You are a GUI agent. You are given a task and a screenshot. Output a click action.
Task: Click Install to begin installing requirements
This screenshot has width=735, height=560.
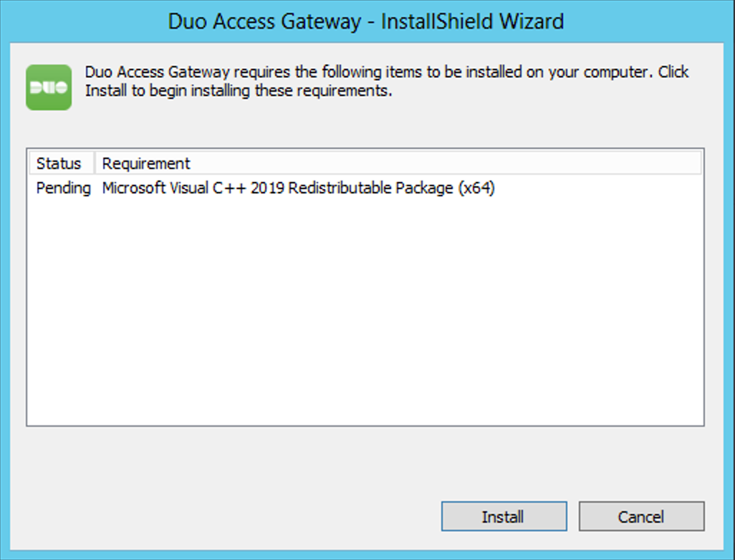tap(504, 516)
